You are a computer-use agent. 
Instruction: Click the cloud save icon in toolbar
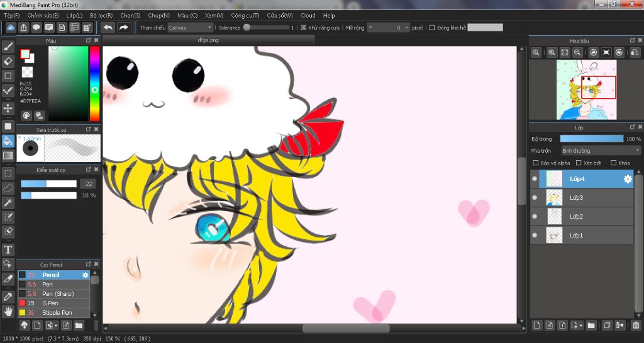click(x=11, y=28)
